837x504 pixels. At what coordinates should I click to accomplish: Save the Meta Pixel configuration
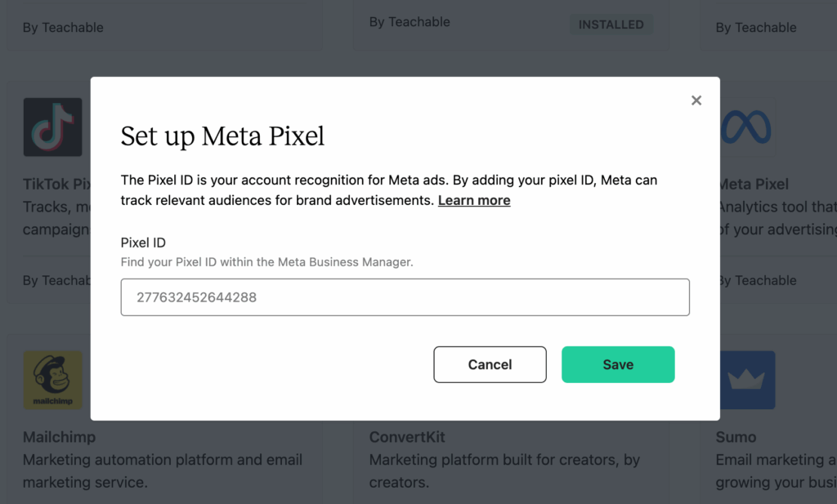click(618, 364)
